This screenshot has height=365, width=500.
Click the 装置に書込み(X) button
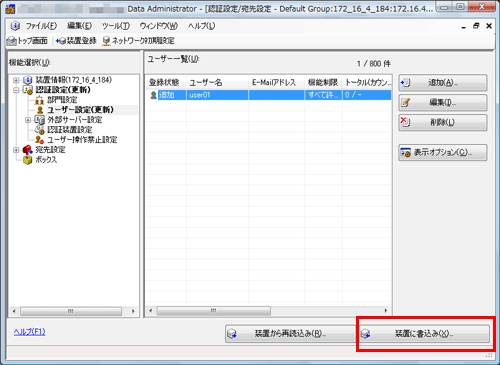point(424,333)
